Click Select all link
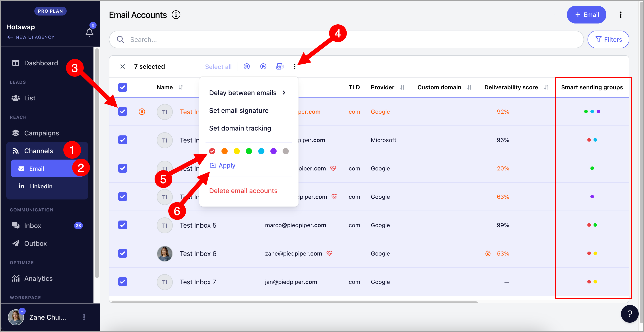 tap(218, 67)
